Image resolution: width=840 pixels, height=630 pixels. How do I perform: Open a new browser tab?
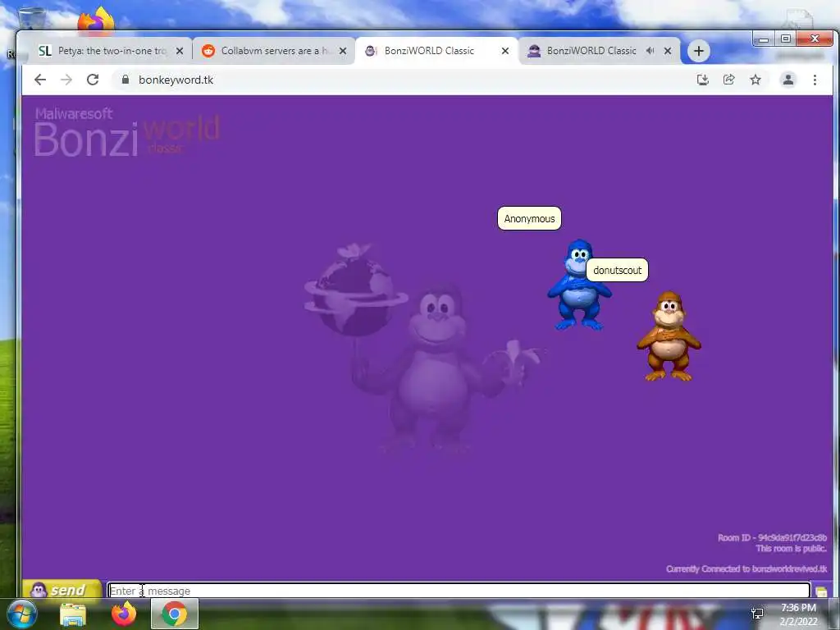[699, 51]
